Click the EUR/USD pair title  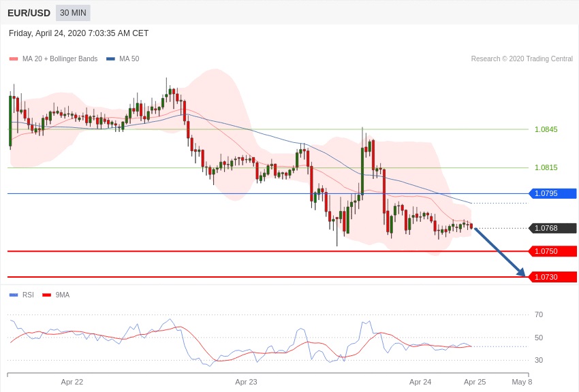pos(29,14)
